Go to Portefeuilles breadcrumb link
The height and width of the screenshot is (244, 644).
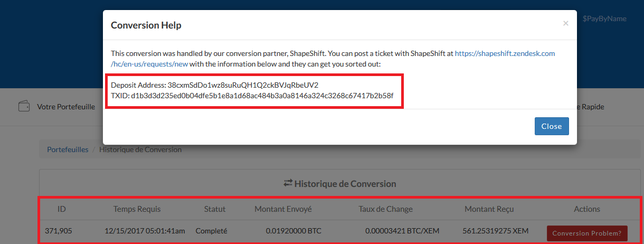pyautogui.click(x=68, y=149)
